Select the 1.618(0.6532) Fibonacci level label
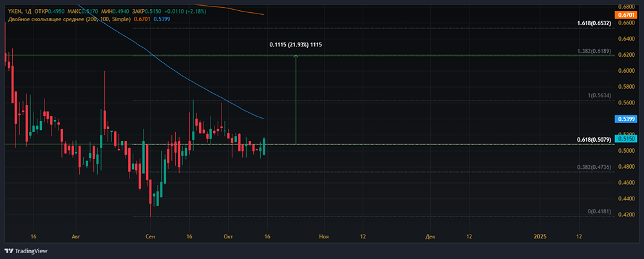 594,24
